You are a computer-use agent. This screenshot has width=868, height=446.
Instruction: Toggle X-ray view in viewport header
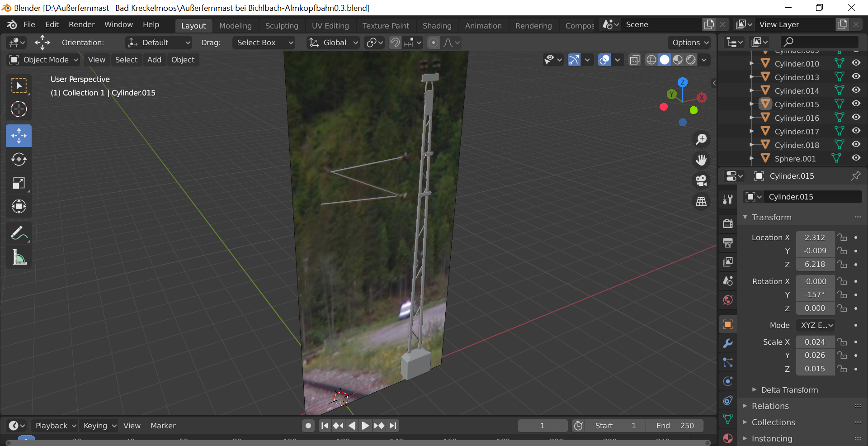pyautogui.click(x=635, y=60)
